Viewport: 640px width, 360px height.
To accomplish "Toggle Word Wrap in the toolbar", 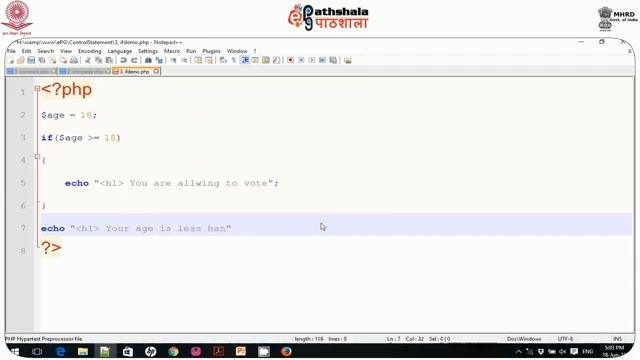I will [x=223, y=60].
